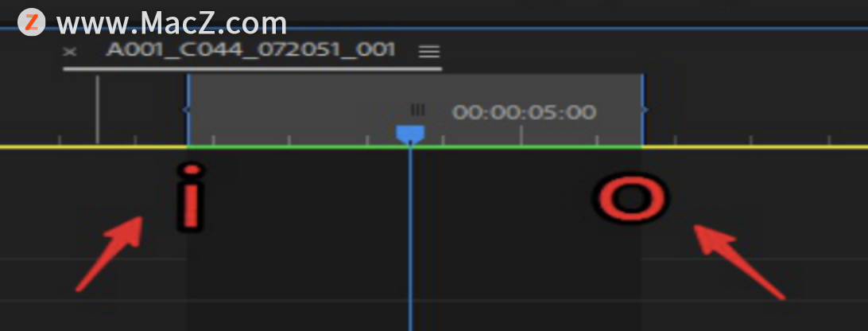This screenshot has width=868, height=331.
Task: Click the orange MacZ logo icon
Action: tap(31, 23)
